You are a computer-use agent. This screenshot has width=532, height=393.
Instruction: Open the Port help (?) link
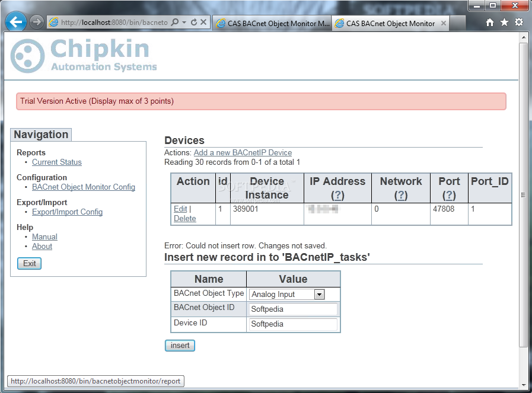click(x=449, y=195)
